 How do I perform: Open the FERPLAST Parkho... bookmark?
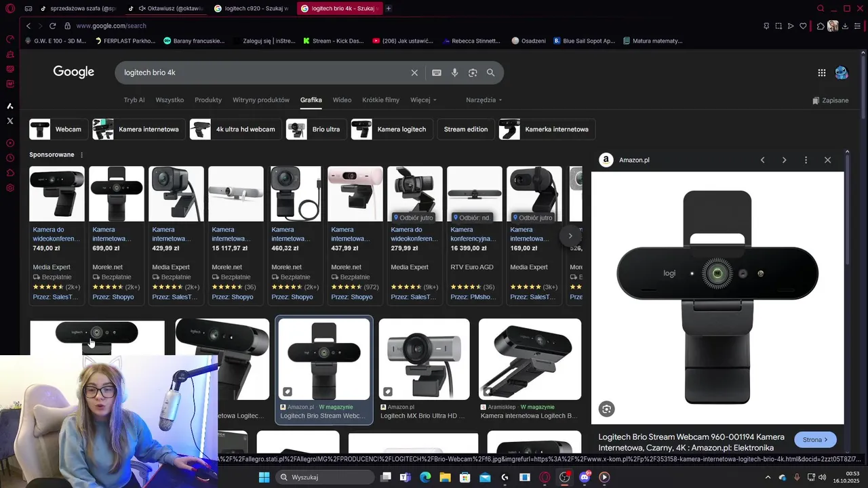[125, 41]
